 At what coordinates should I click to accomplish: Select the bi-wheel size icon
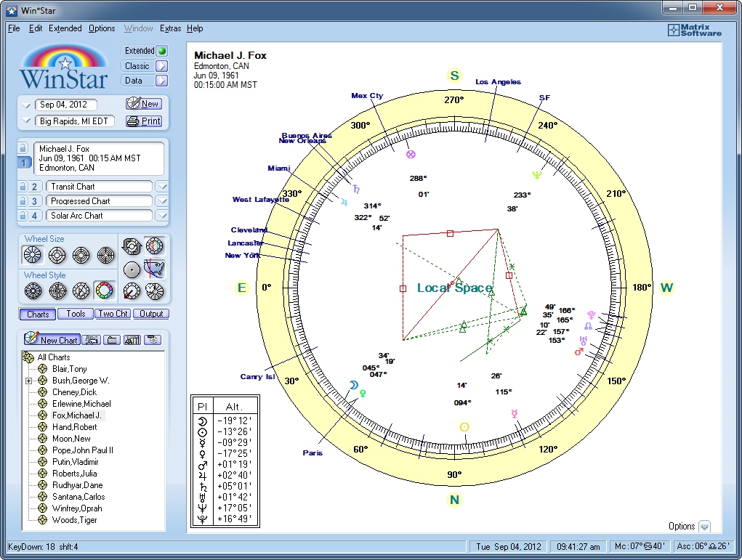pyautogui.click(x=57, y=256)
